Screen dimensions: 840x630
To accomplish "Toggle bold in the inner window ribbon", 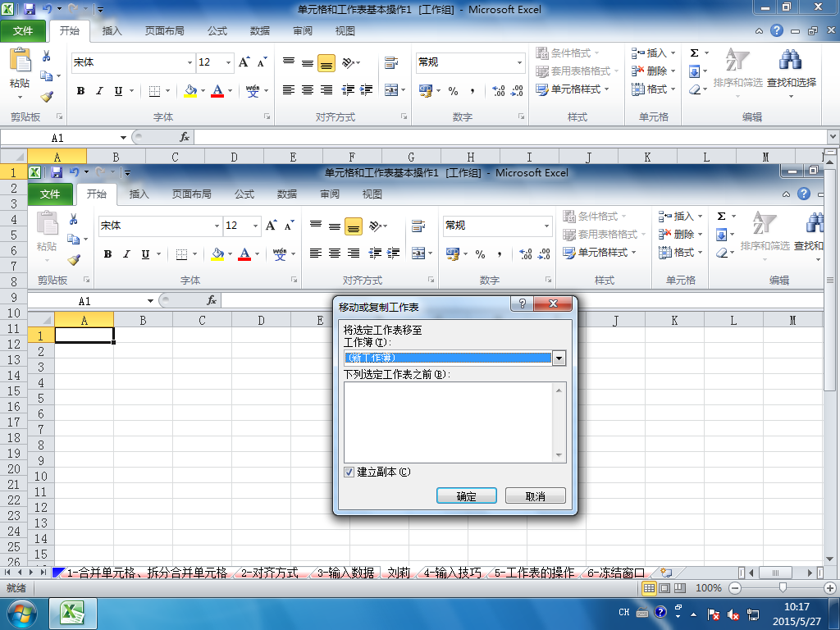I will click(107, 254).
